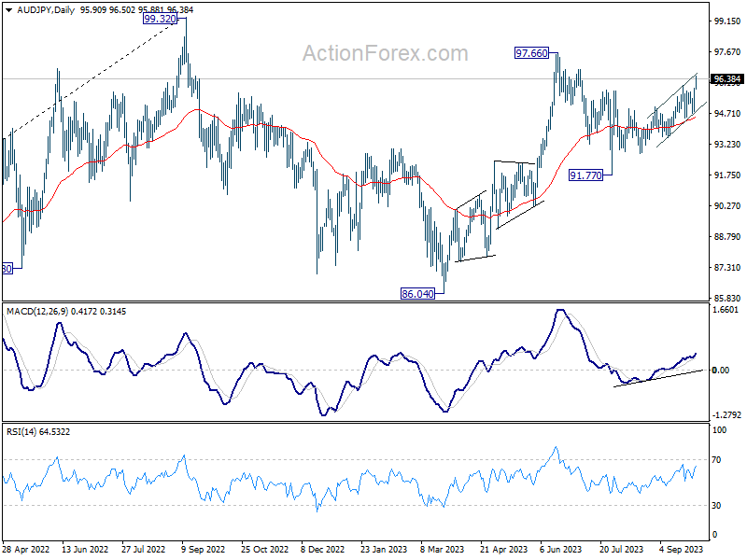This screenshot has width=747, height=560.
Task: Select the 23 Jan 2023 date label
Action: point(384,550)
